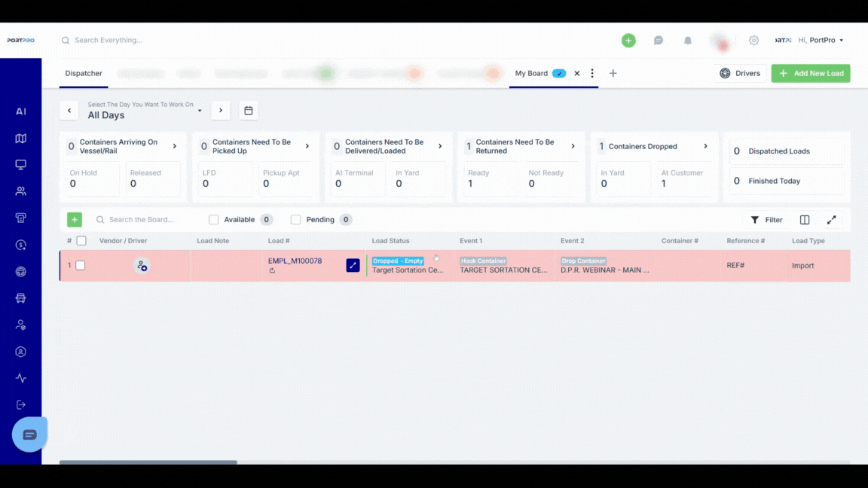Click the horizontal scrollbar at bottom

(148, 462)
